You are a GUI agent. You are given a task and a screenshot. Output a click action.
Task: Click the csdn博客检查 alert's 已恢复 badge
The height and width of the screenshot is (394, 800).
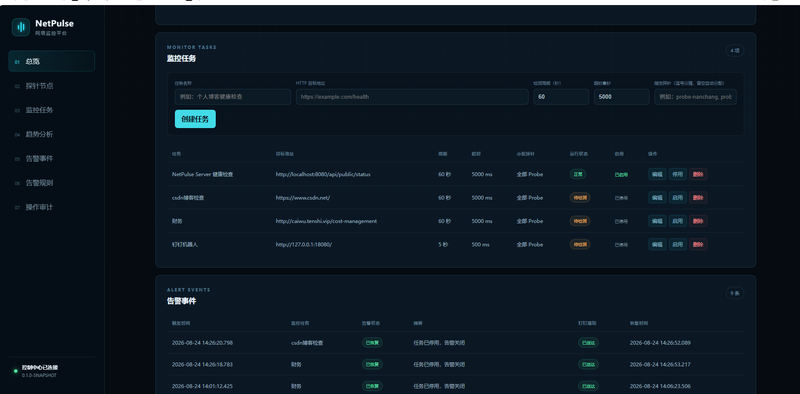(372, 342)
